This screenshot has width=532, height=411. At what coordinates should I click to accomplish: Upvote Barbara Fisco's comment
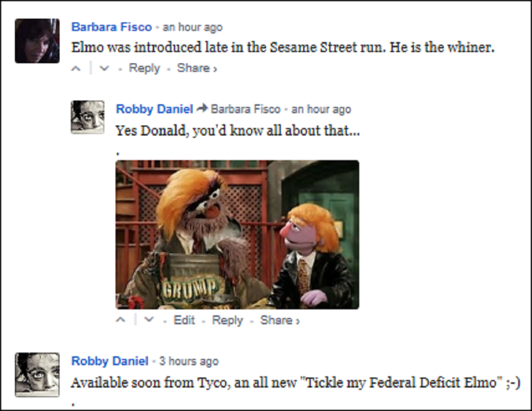(x=76, y=69)
